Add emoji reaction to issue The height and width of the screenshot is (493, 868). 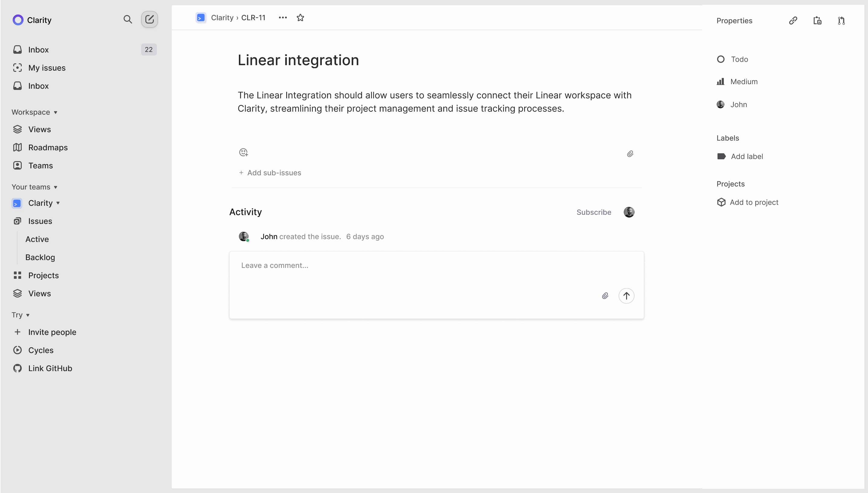tap(243, 152)
